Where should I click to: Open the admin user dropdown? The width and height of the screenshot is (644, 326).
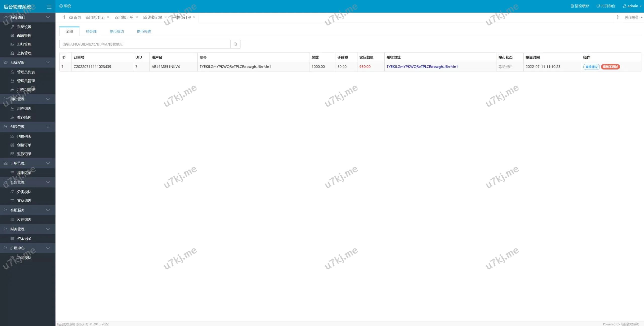(x=632, y=6)
